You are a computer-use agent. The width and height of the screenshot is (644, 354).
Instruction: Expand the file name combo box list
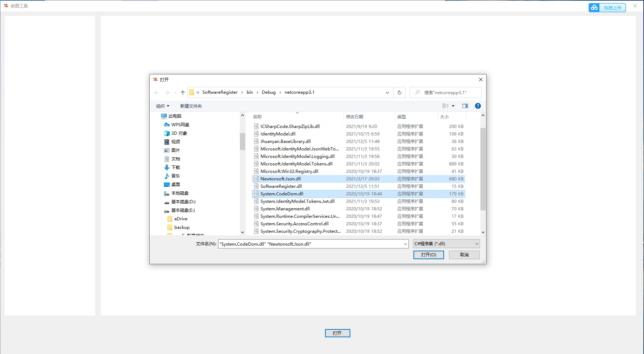pos(405,244)
